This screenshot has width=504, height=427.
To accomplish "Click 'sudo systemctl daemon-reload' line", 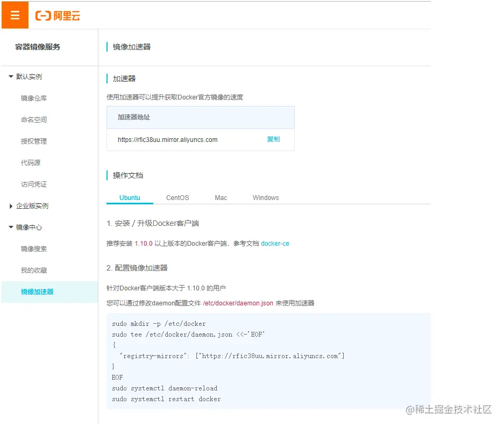I will 165,388.
